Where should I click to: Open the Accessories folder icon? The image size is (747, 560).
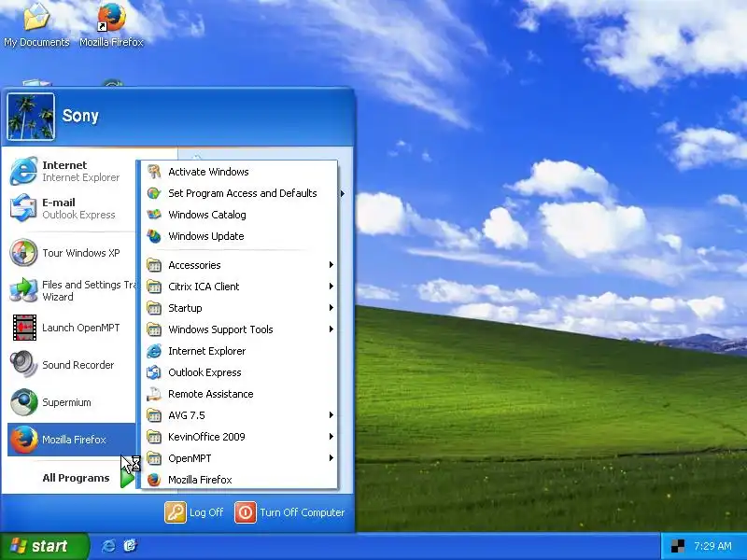154,265
